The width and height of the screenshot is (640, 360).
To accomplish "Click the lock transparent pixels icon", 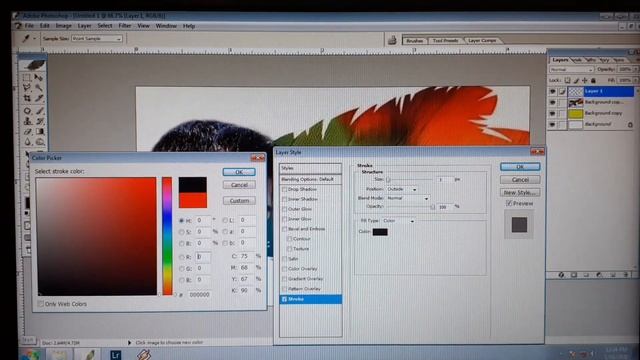I will 567,80.
